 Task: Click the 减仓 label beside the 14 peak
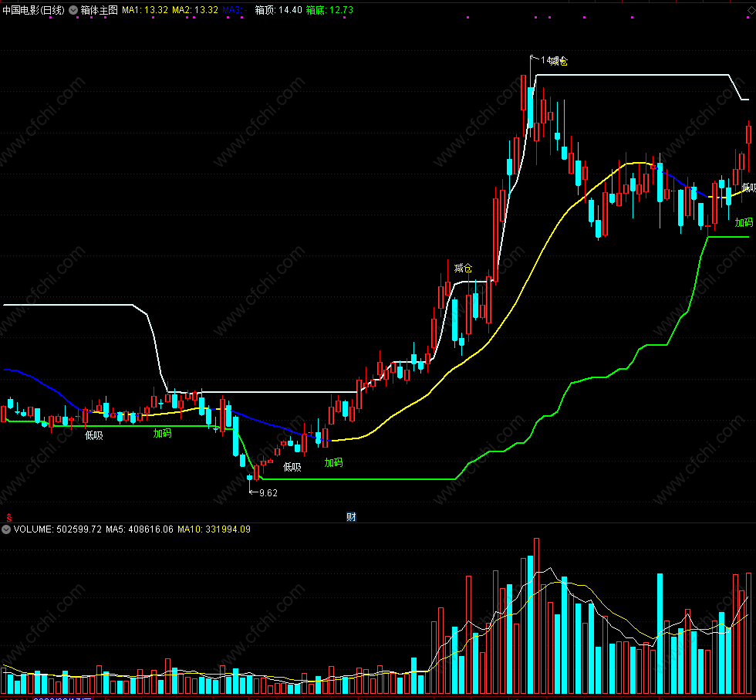coord(559,61)
